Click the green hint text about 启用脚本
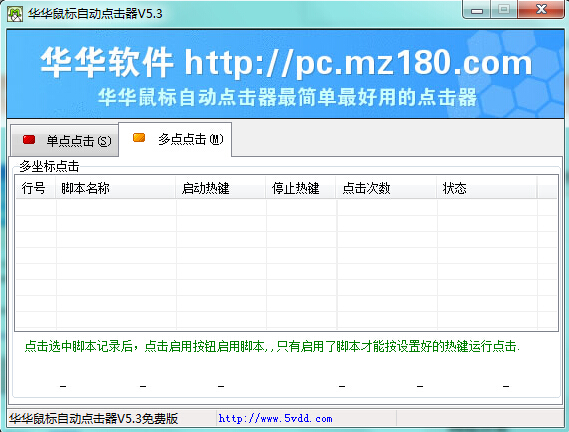 (272, 346)
